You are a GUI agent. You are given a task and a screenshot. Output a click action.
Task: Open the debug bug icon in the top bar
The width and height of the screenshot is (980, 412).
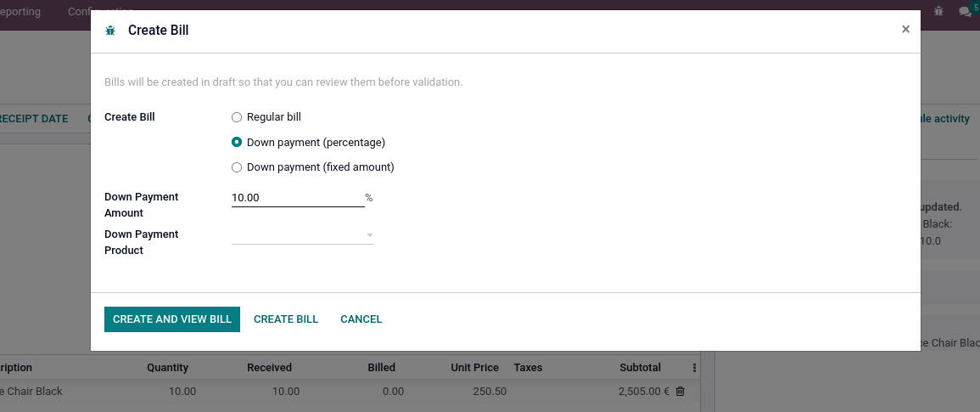(x=938, y=11)
